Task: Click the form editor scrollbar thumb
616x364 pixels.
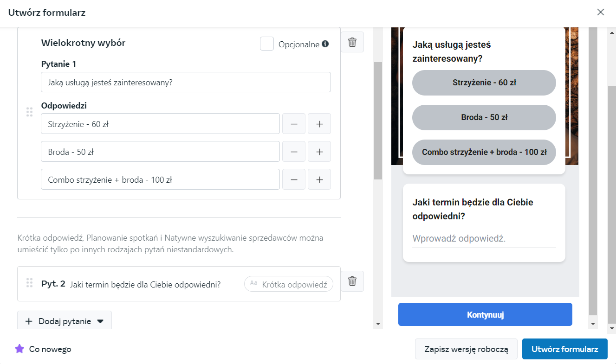Action: point(378,121)
